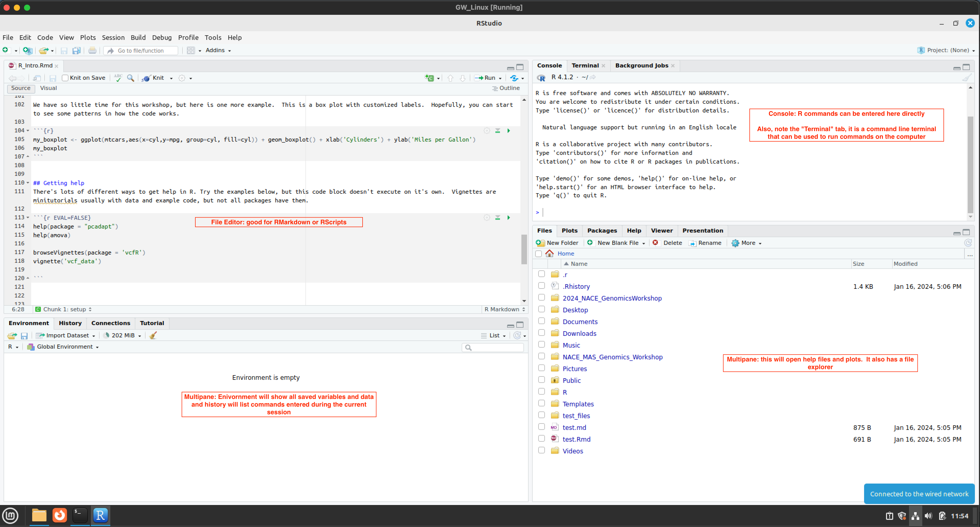Click the Find/Replace magnifier icon in editor
The width and height of the screenshot is (980, 527).
tap(130, 78)
